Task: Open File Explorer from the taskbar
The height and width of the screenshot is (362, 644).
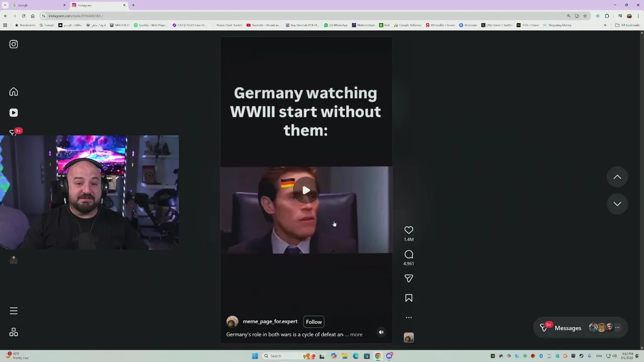Action: [x=345, y=356]
